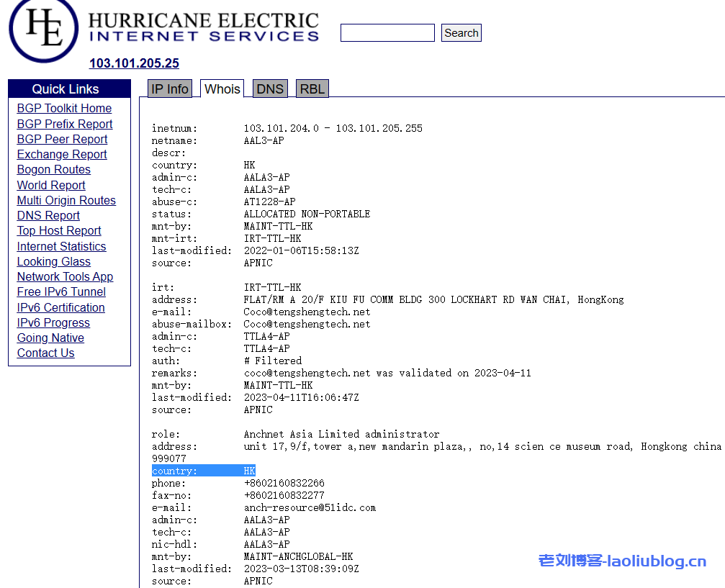Viewport: 725px width, 588px height.
Task: Switch to the IP Info tab
Action: tap(169, 89)
